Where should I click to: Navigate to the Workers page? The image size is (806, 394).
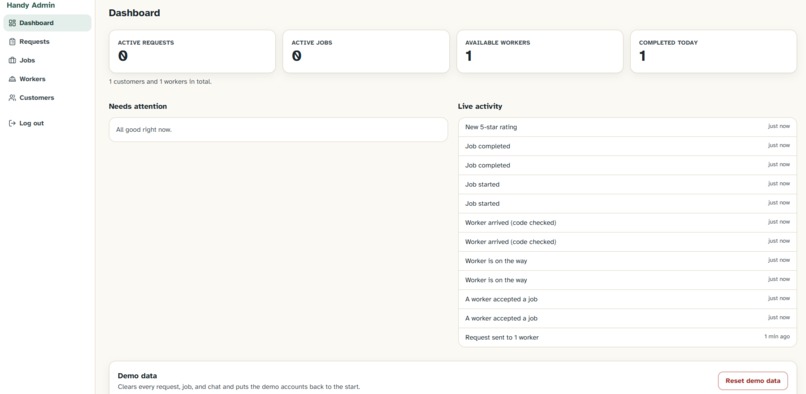tap(47, 79)
